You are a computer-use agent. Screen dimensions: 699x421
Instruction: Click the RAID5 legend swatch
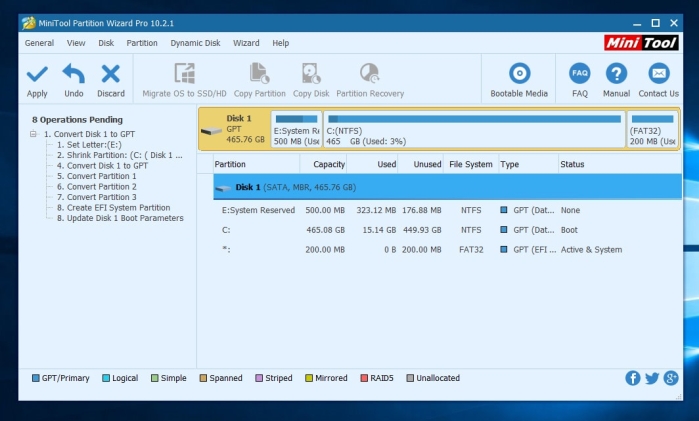pos(364,378)
